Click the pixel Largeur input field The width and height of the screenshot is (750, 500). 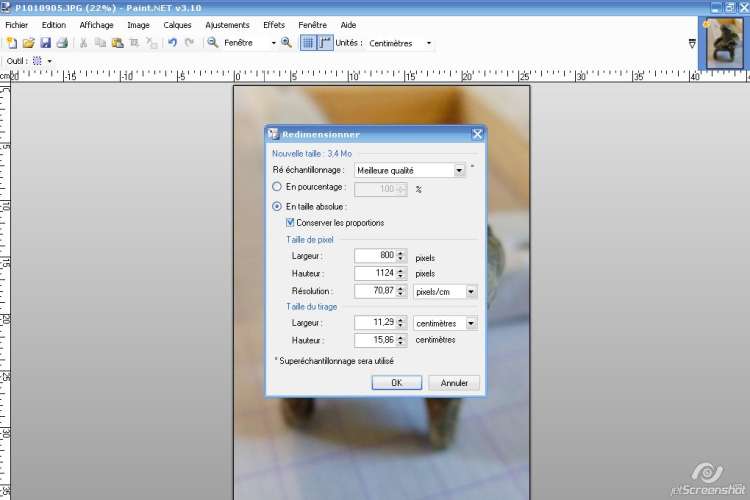375,256
